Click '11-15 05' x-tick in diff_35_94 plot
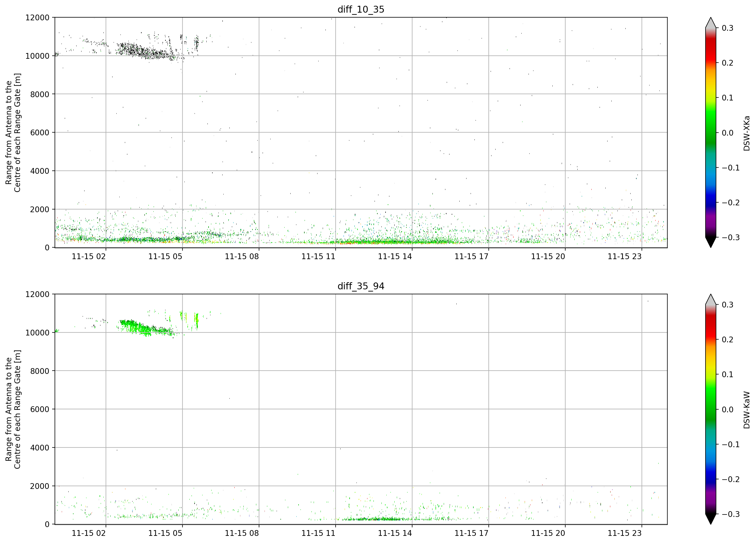Viewport: 756px width, 543px height. tap(165, 533)
